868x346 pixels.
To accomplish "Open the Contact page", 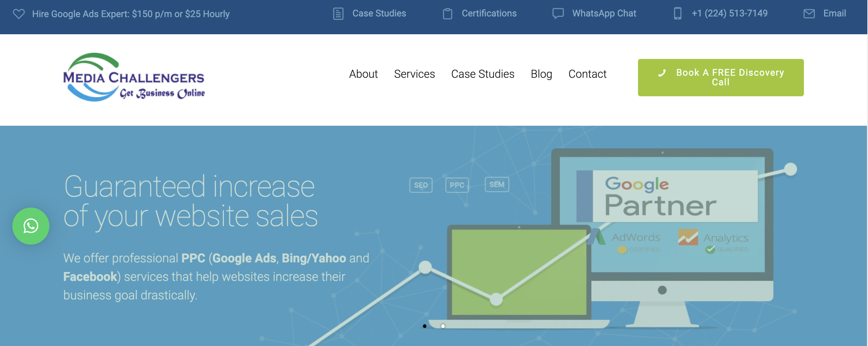I will click(588, 74).
